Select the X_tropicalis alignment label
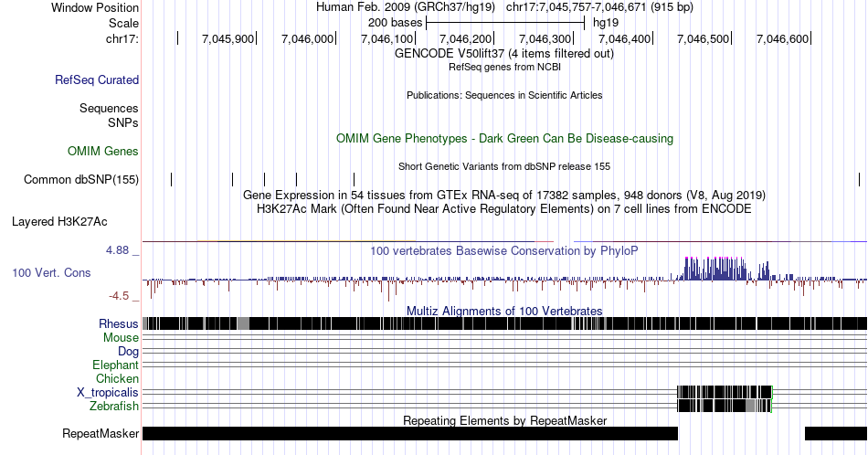868x455 pixels. 108,393
